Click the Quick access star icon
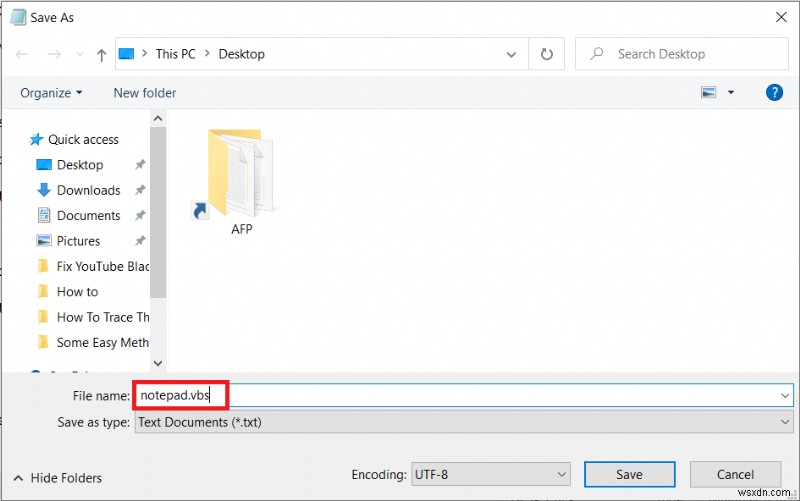The height and width of the screenshot is (501, 800). point(36,139)
